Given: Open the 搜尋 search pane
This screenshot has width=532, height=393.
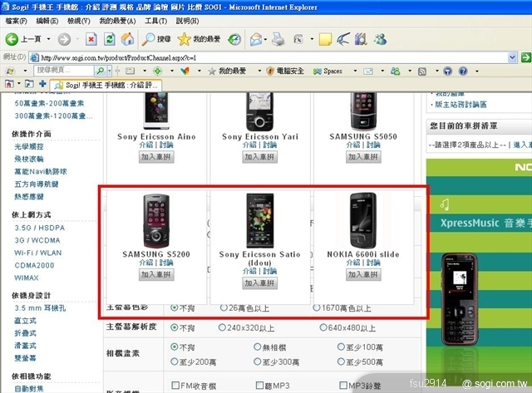Looking at the screenshot, I should [156, 39].
